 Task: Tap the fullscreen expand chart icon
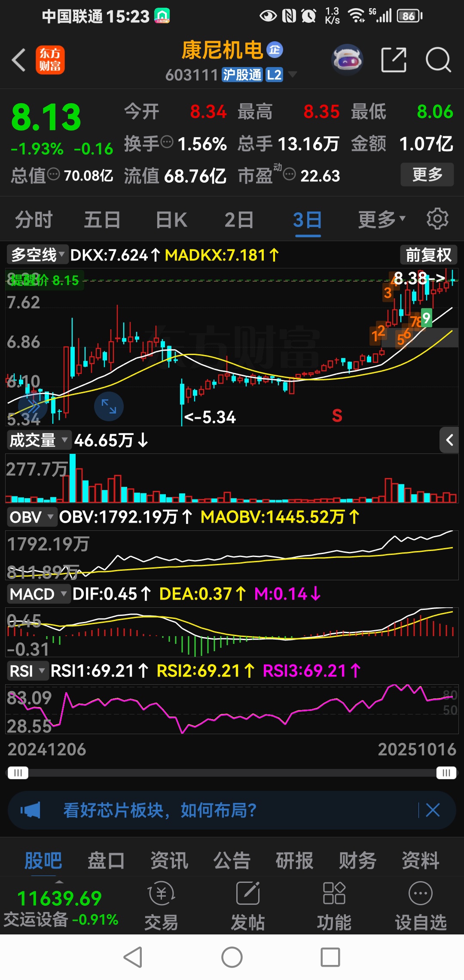(x=109, y=406)
